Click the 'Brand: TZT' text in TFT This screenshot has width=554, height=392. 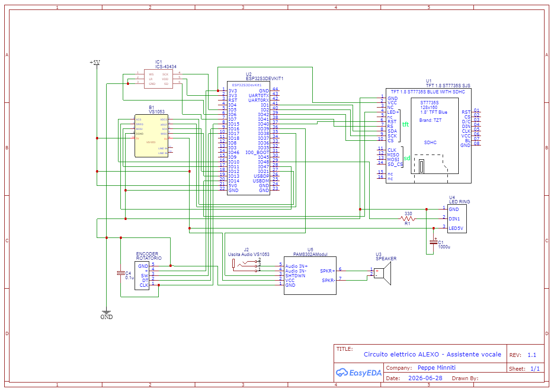[430, 120]
